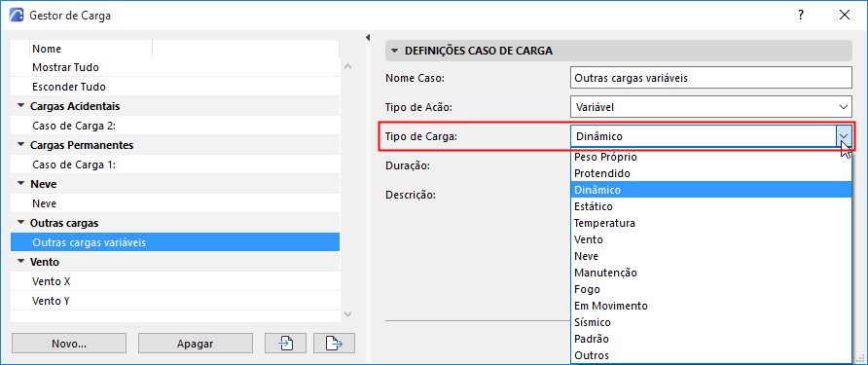
Task: Click the help question mark button
Action: pyautogui.click(x=801, y=15)
